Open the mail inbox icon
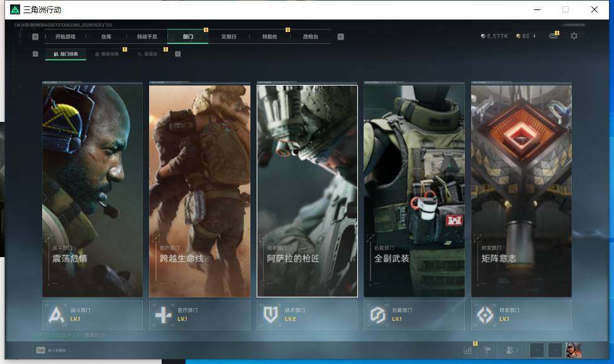 click(x=554, y=36)
